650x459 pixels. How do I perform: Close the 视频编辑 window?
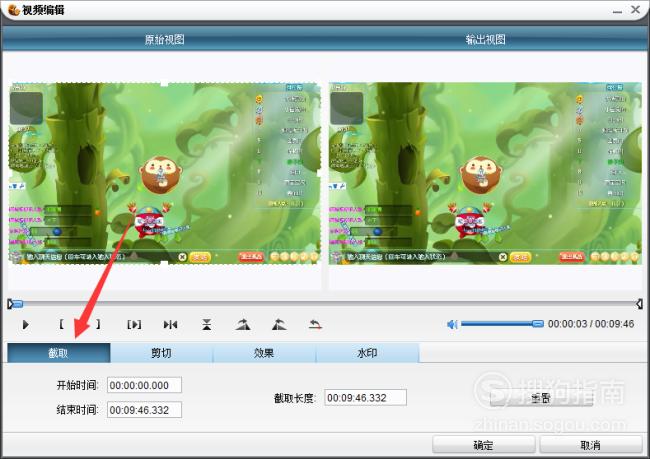pos(635,10)
